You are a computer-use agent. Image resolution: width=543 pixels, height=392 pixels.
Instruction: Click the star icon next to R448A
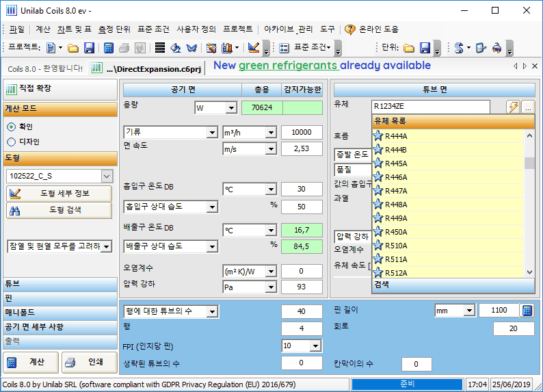(378, 205)
